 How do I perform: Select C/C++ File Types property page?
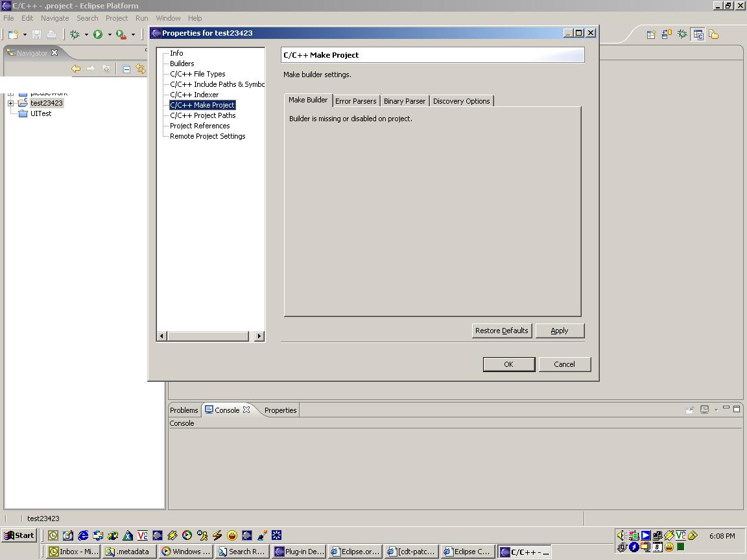198,74
